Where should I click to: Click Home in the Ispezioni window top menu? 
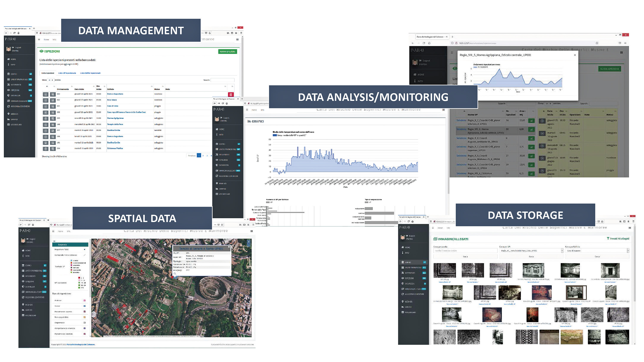(46, 39)
